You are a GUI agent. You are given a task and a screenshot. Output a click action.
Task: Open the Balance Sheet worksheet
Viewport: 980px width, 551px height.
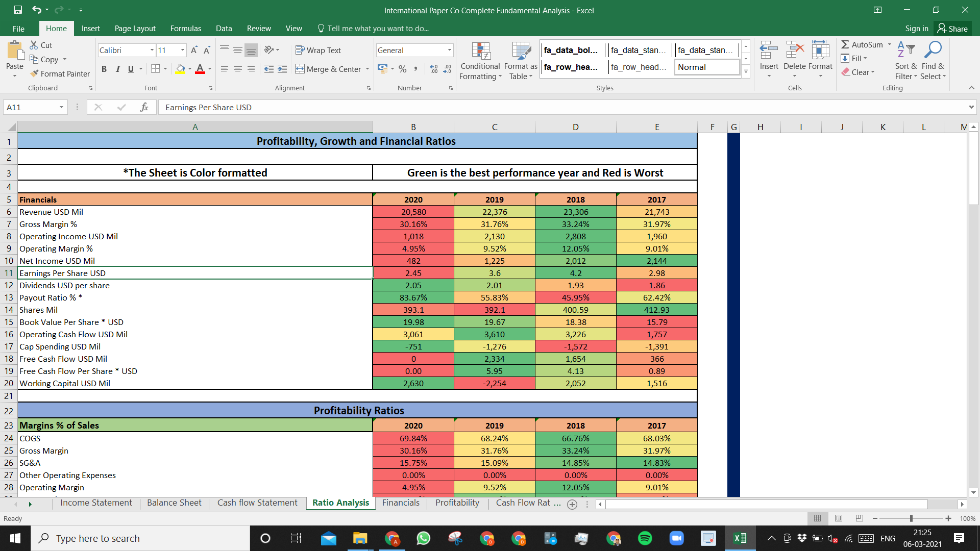pos(174,503)
